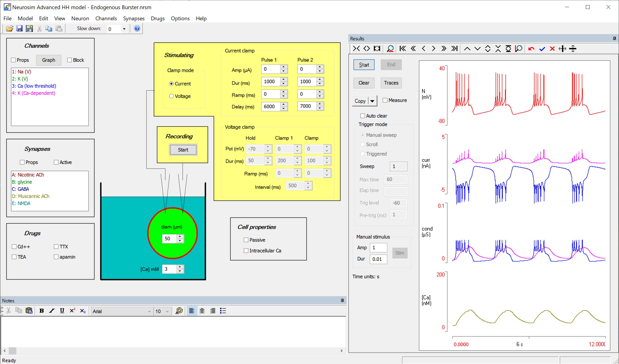Toggle bold in Notes toolbar
Screen dimensions: 619x364
[42, 311]
